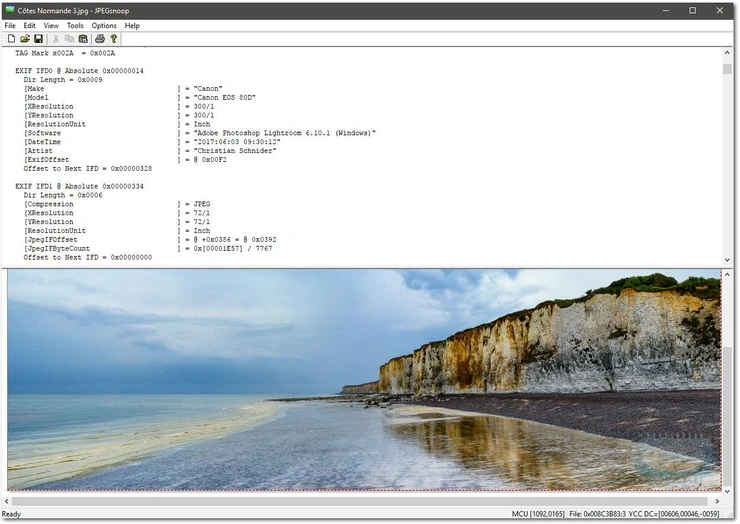This screenshot has width=740, height=524.
Task: Click the horizontal scroll left arrow
Action: pos(7,501)
